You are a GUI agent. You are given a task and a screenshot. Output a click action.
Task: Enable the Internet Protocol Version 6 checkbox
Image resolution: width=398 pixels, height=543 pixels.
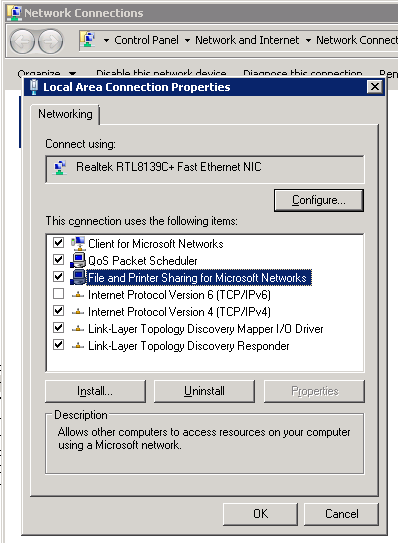pyautogui.click(x=59, y=294)
